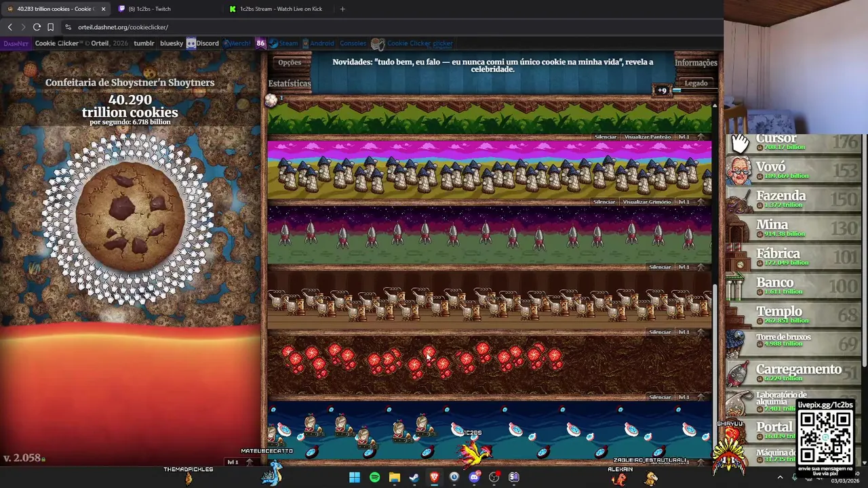The image size is (868, 488).
Task: Buy a Cursor building
Action: [x=794, y=143]
